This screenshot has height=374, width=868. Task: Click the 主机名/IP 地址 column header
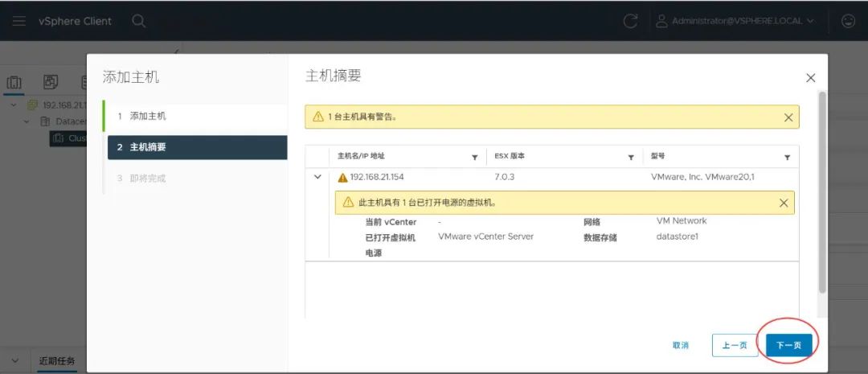(x=360, y=156)
